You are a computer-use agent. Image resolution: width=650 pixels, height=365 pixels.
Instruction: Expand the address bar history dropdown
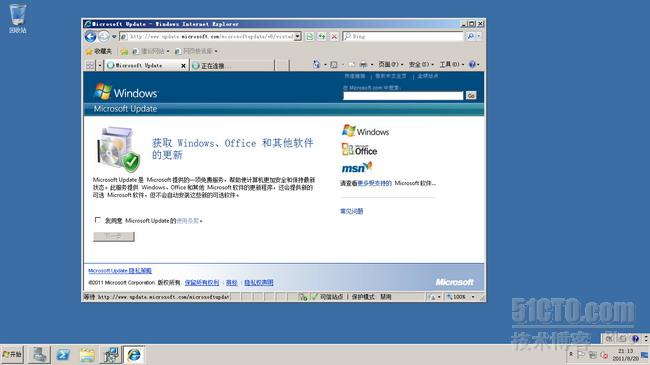click(x=298, y=36)
